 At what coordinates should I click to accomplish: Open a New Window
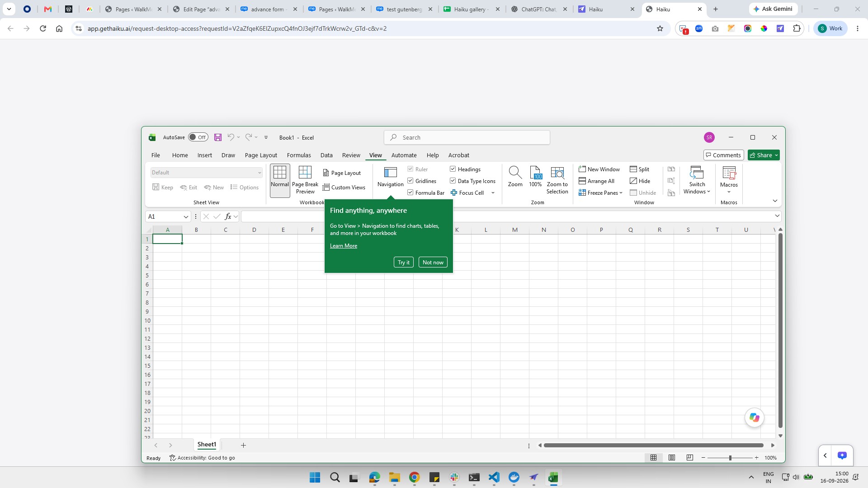click(599, 169)
